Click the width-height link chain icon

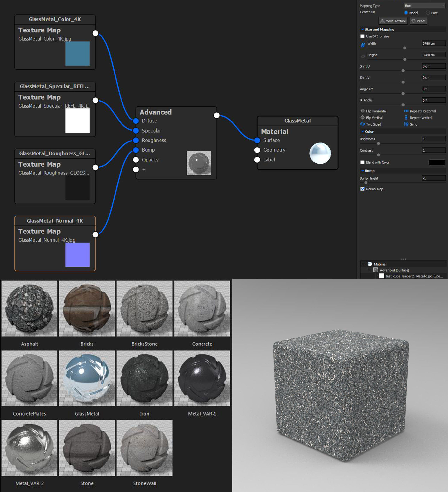coord(363,45)
